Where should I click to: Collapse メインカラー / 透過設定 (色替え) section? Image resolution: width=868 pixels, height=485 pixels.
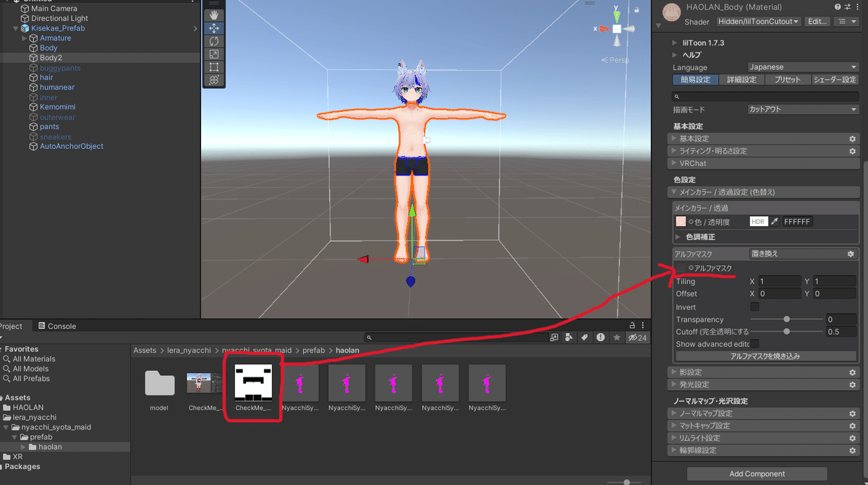pyautogui.click(x=765, y=192)
